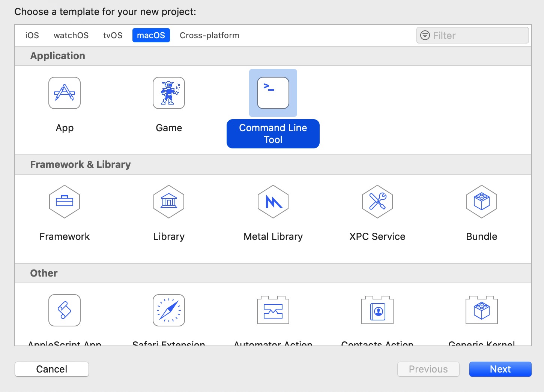Focus the Filter search field
Viewport: 544px width, 392px height.
tap(473, 35)
